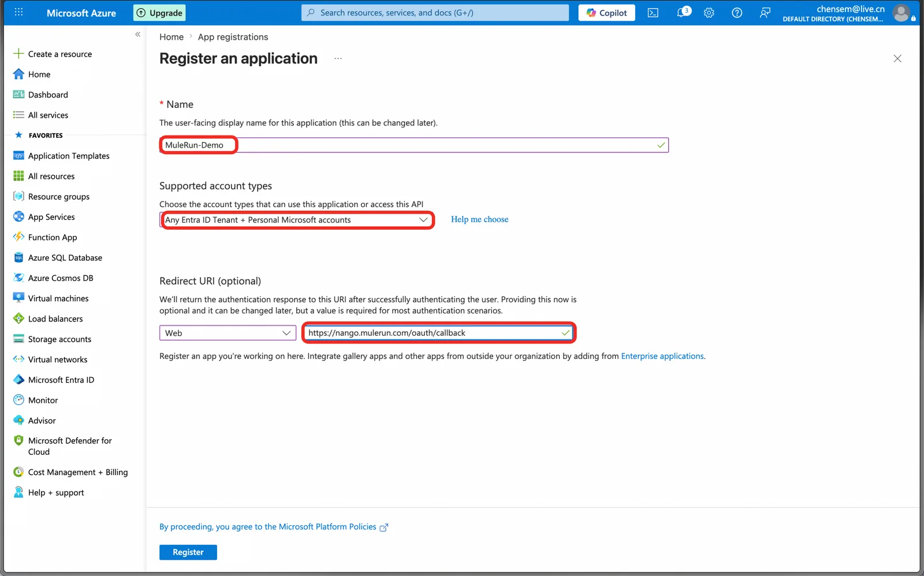
Task: Click the application Name input field
Action: pyautogui.click(x=413, y=145)
